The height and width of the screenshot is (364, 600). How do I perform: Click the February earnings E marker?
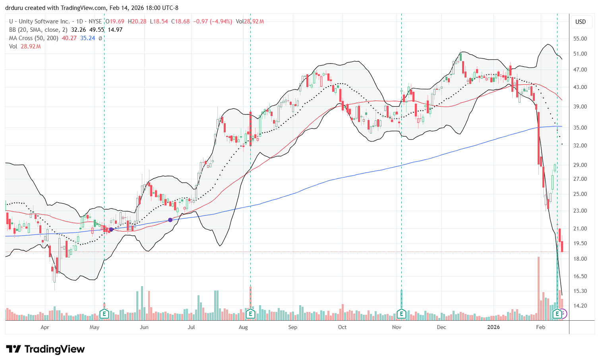tap(557, 314)
